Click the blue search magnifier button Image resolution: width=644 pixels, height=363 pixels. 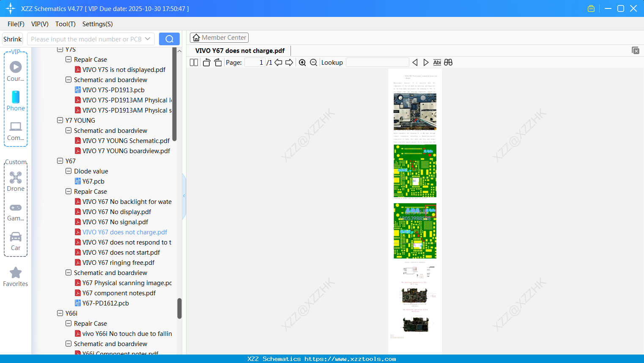pyautogui.click(x=169, y=39)
